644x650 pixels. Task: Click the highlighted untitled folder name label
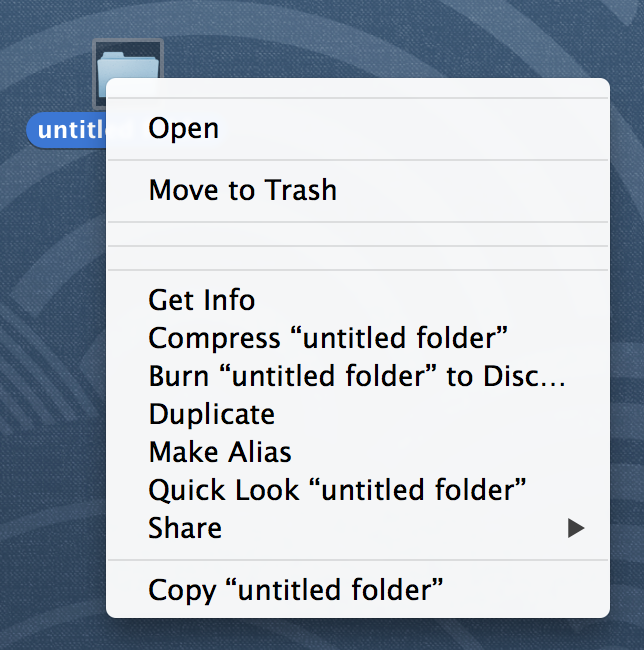(67, 130)
